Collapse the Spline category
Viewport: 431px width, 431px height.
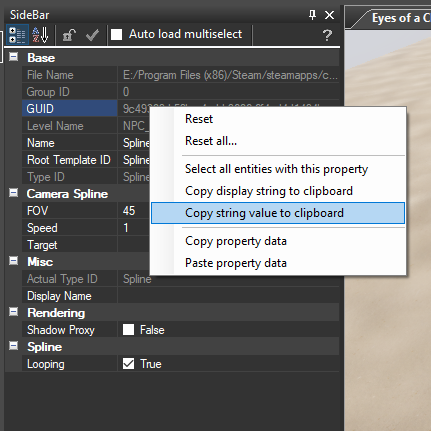pyautogui.click(x=14, y=346)
